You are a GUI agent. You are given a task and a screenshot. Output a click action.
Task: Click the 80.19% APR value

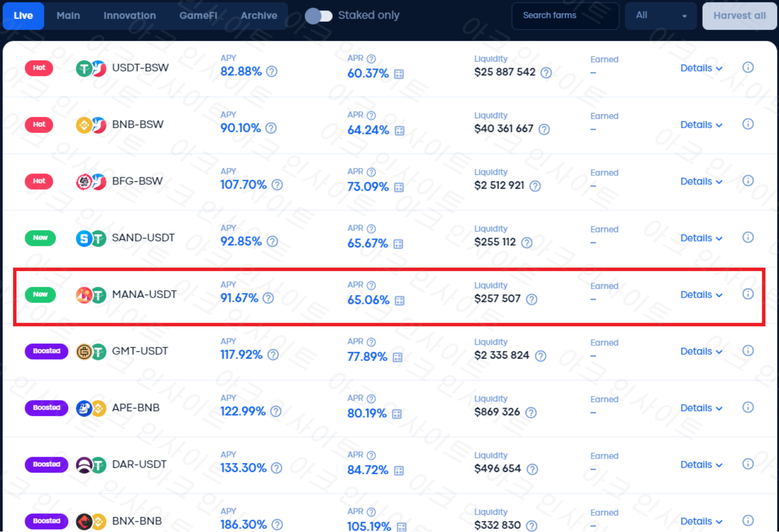367,413
